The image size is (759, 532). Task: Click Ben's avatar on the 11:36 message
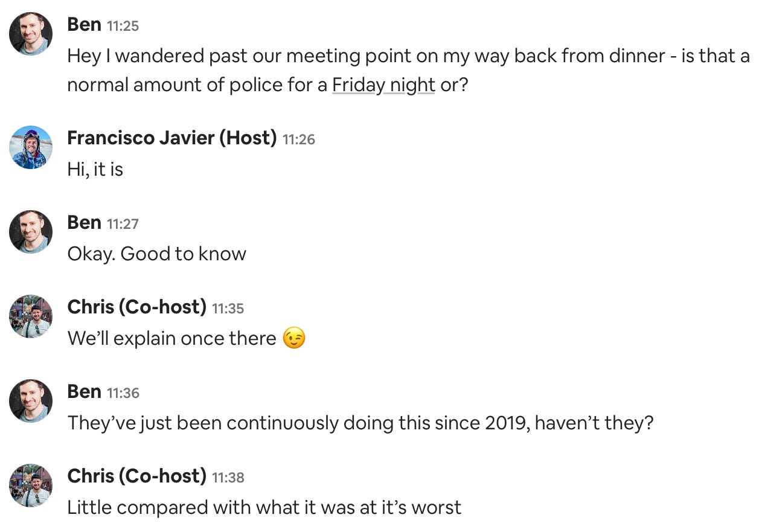[31, 401]
